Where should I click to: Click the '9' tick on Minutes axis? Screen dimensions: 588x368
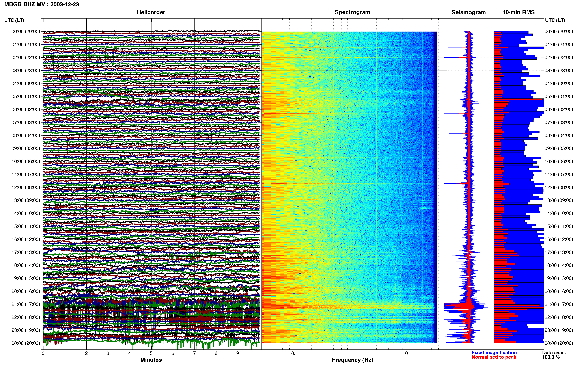[238, 353]
